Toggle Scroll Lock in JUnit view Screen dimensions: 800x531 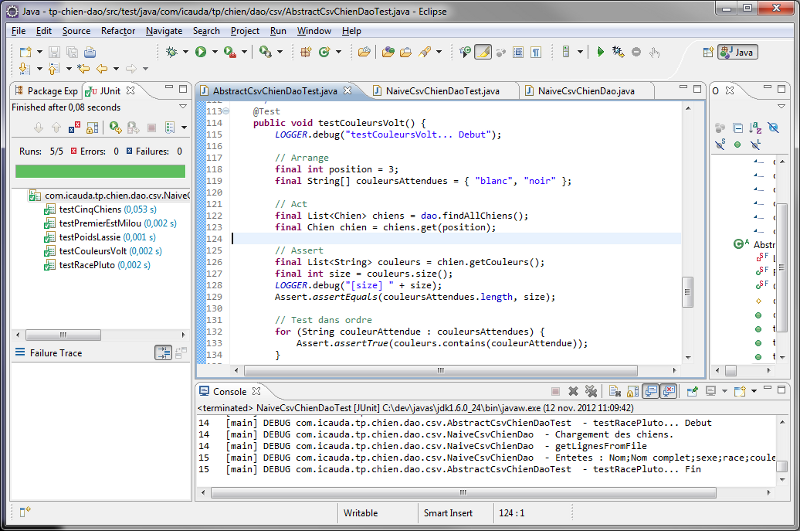coord(92,127)
